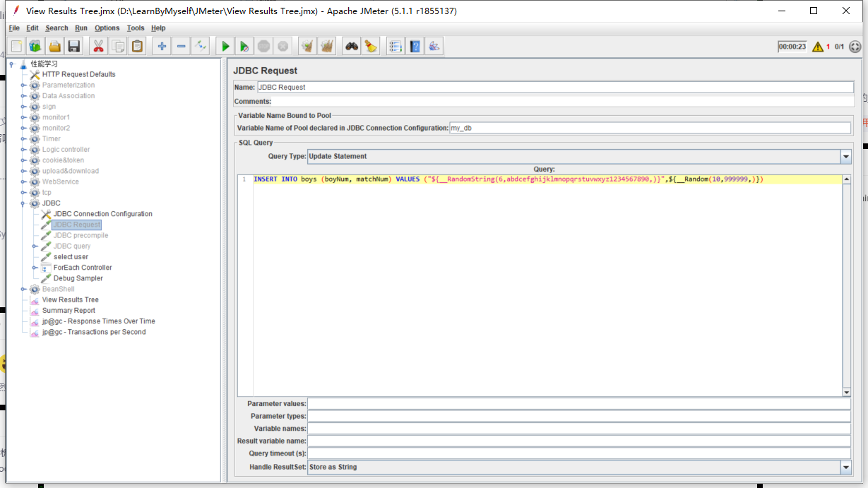Open the Plugins Manager toolbar icon
Screen dimensions: 868x488
tap(434, 47)
